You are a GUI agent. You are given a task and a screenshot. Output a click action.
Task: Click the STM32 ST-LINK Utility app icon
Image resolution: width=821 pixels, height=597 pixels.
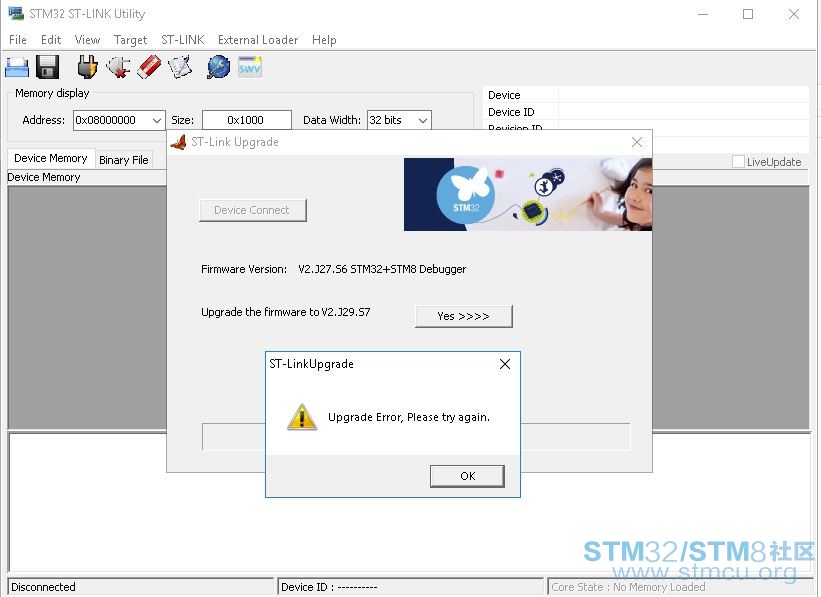pos(16,14)
